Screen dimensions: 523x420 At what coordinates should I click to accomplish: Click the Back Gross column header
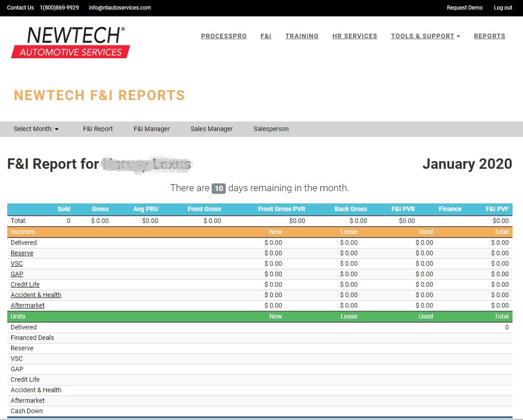(351, 209)
